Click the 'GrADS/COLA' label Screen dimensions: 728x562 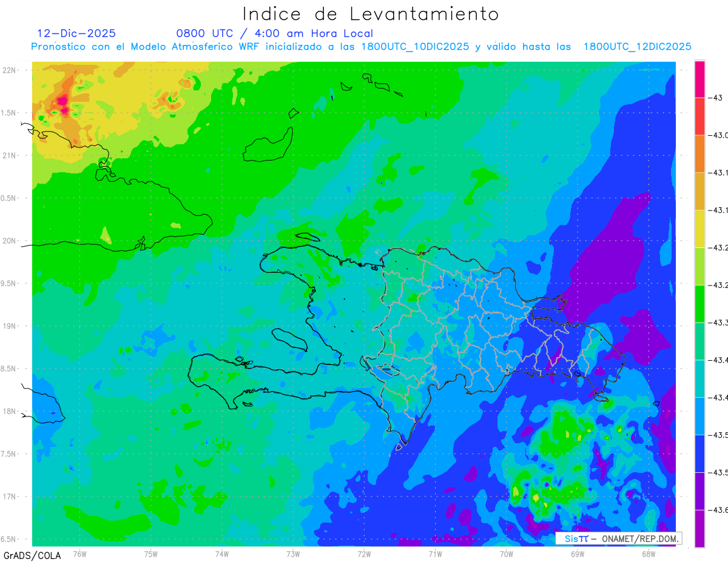32,555
